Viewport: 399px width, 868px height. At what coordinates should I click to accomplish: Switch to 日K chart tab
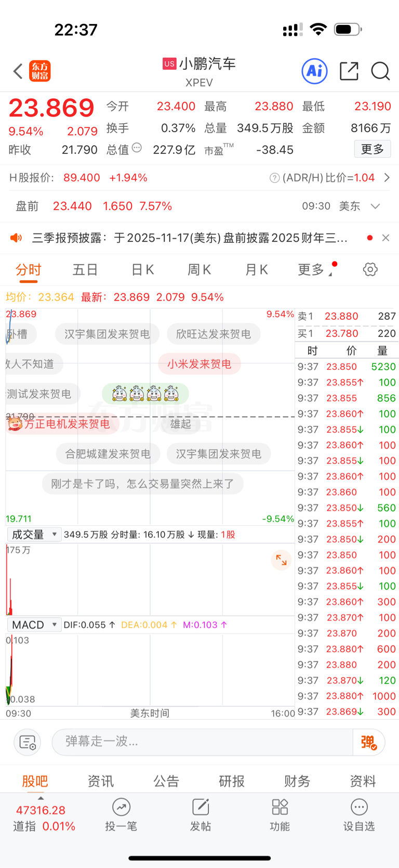(142, 269)
